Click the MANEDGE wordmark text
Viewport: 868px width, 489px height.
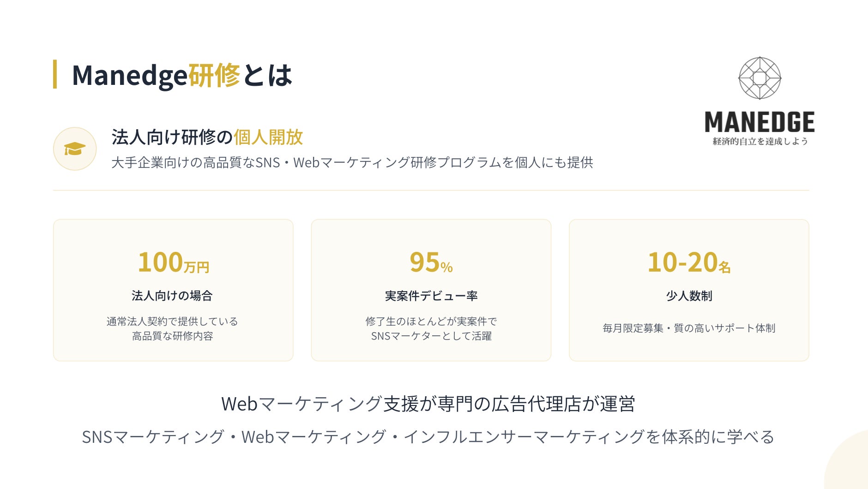click(759, 122)
